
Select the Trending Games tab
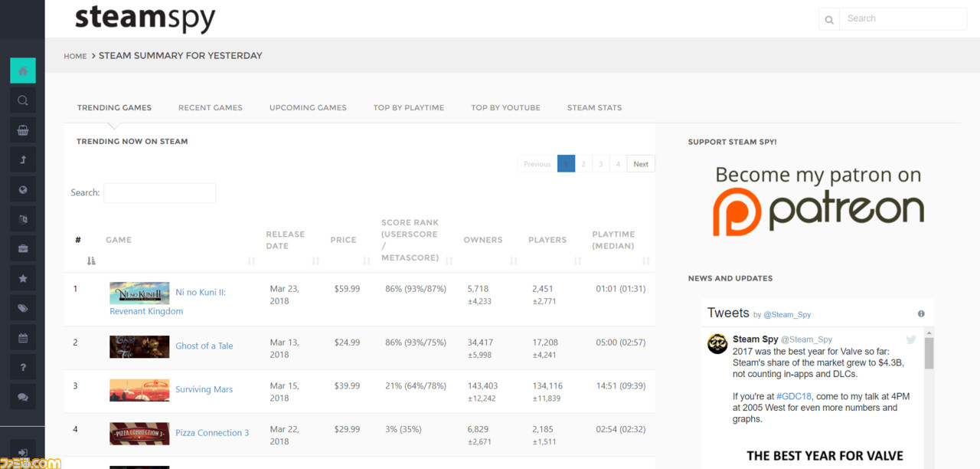point(114,107)
